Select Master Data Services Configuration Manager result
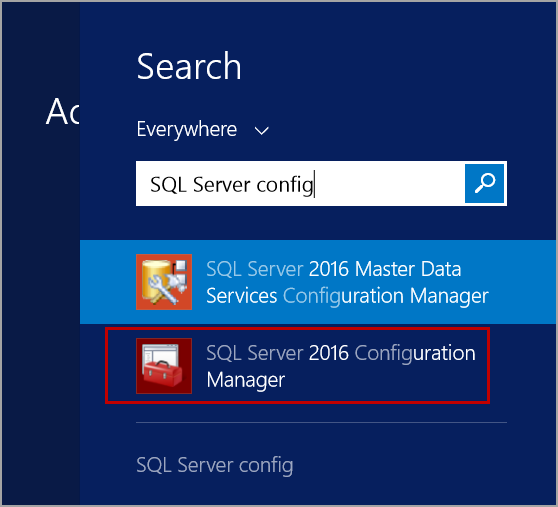Screen dimensions: 558x507 point(318,282)
